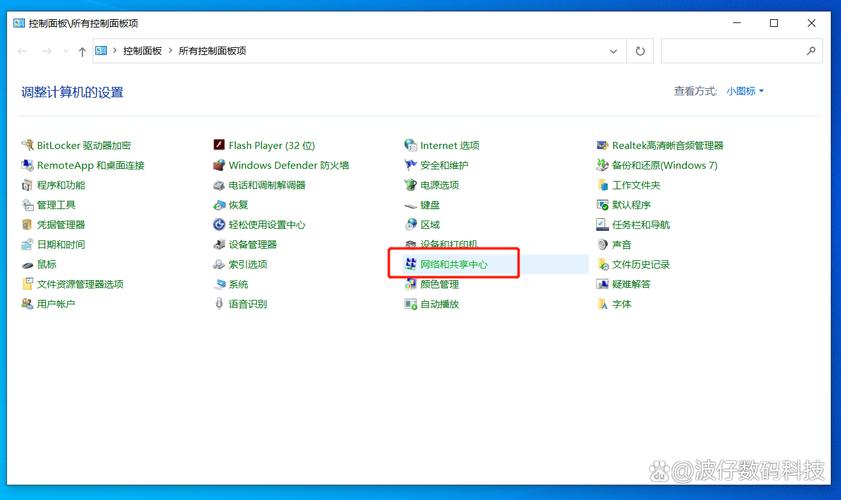Maximize the Control Panel window
Viewport: 841px width, 500px height.
point(774,23)
